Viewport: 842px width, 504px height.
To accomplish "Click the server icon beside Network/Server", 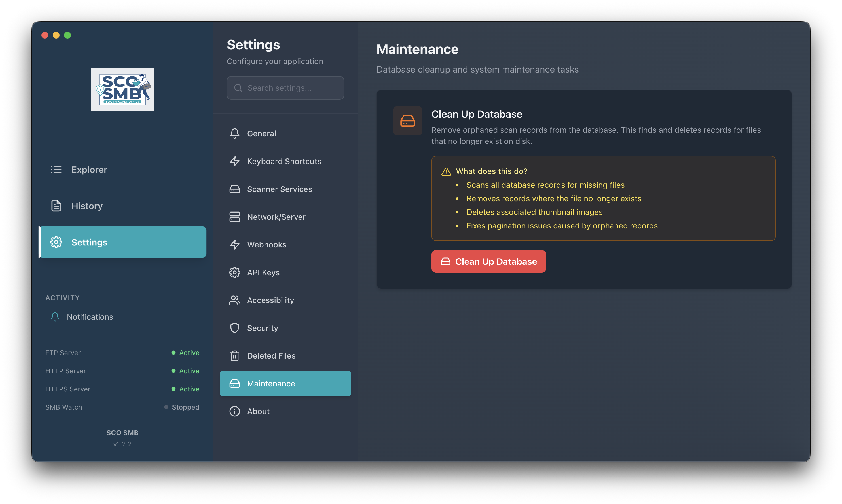I will click(x=234, y=217).
